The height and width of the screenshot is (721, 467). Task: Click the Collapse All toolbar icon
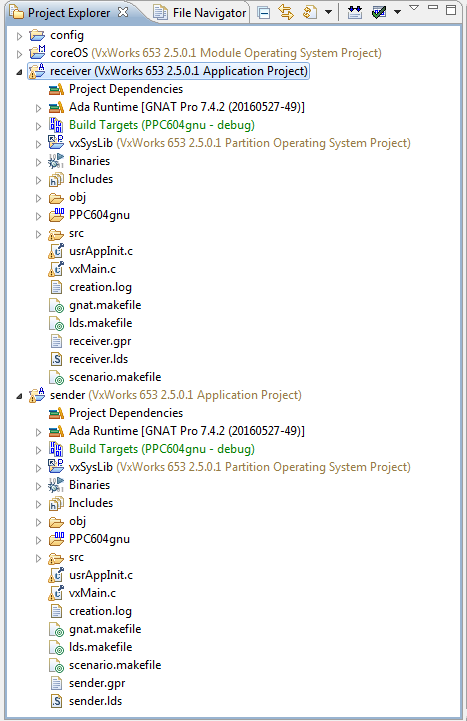[264, 13]
